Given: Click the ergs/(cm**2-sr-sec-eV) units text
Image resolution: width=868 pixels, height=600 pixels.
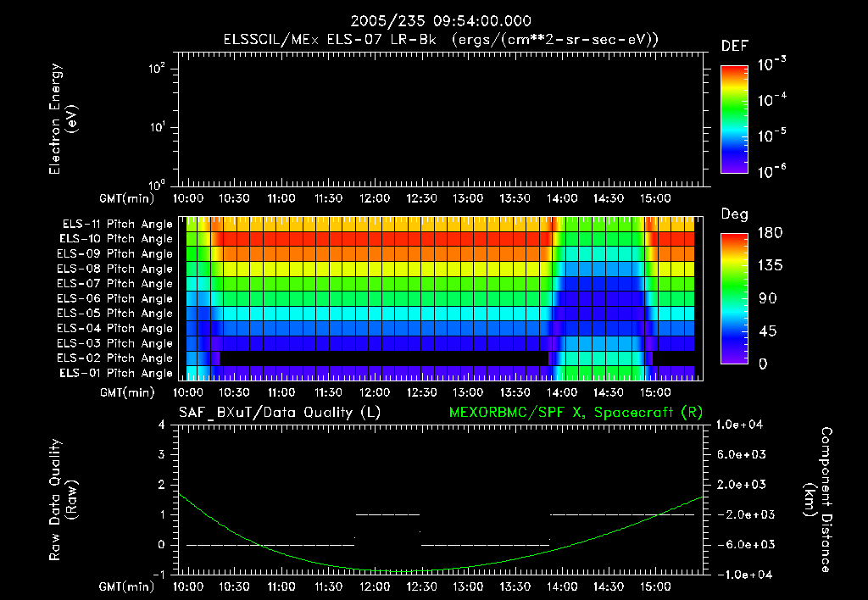Looking at the screenshot, I should pyautogui.click(x=556, y=40).
